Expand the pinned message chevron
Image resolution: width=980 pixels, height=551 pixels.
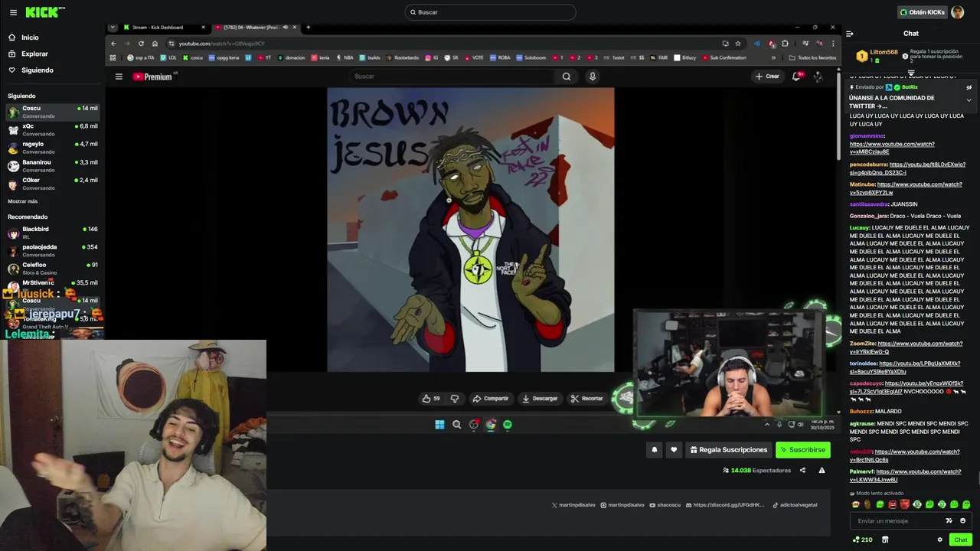969,100
